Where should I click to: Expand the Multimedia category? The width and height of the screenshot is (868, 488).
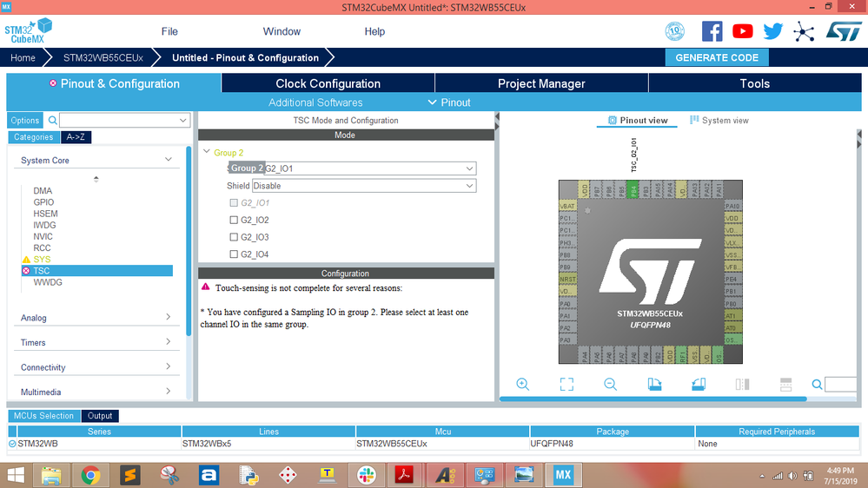169,391
